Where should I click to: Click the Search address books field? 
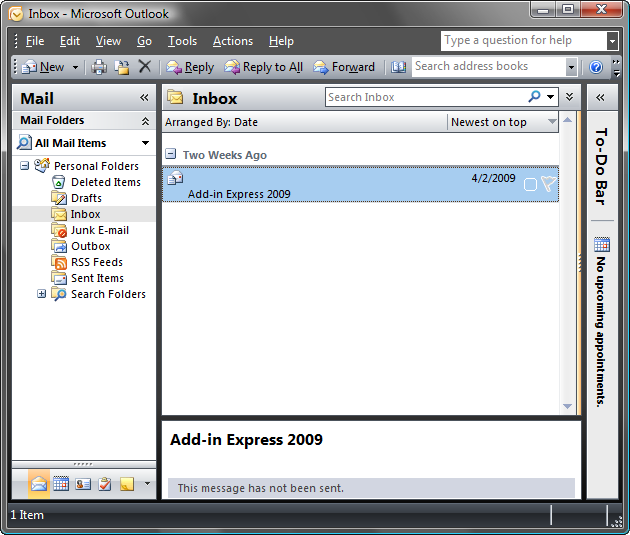coord(489,66)
